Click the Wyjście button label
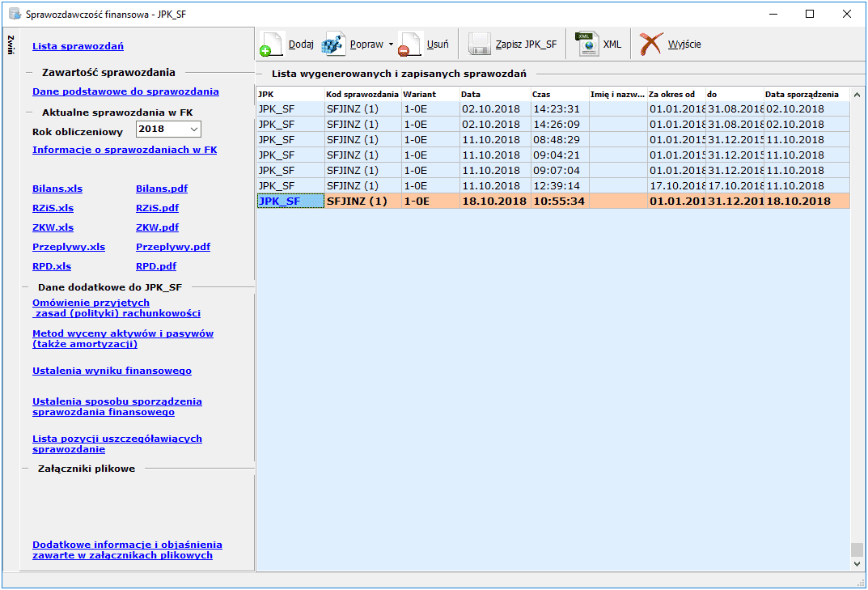Screen dimensions: 868x590 (x=684, y=45)
